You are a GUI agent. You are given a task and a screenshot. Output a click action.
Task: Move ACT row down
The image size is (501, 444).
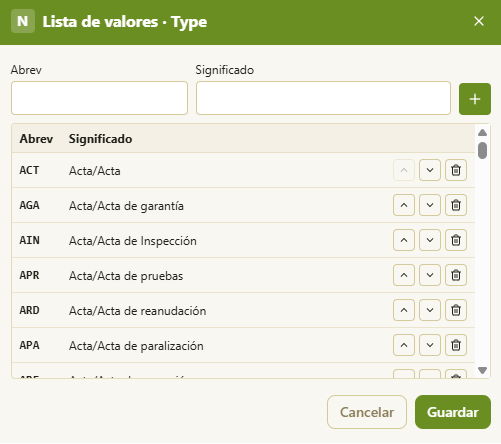[x=430, y=170]
